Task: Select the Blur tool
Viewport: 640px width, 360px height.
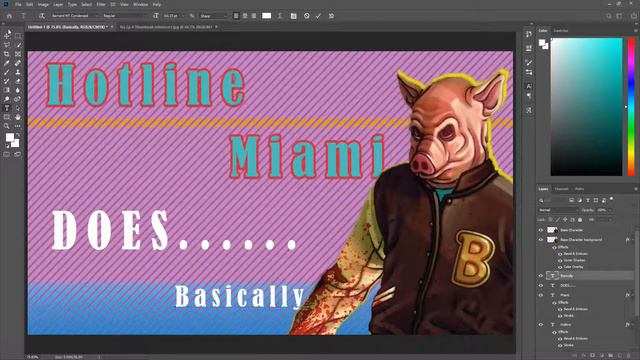Action: pyautogui.click(x=18, y=90)
